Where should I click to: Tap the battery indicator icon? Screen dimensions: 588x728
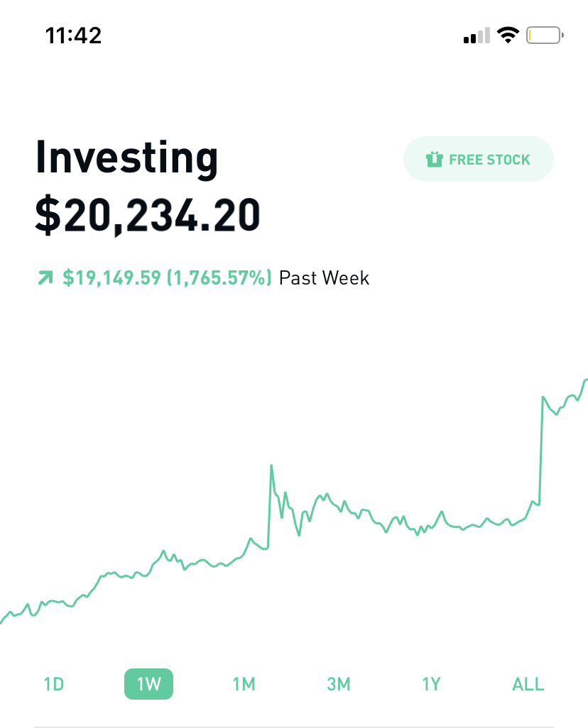545,35
